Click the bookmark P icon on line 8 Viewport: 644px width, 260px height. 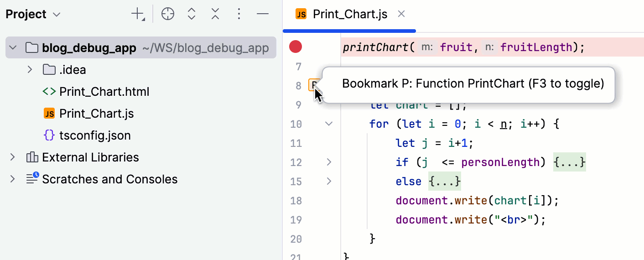tap(313, 85)
